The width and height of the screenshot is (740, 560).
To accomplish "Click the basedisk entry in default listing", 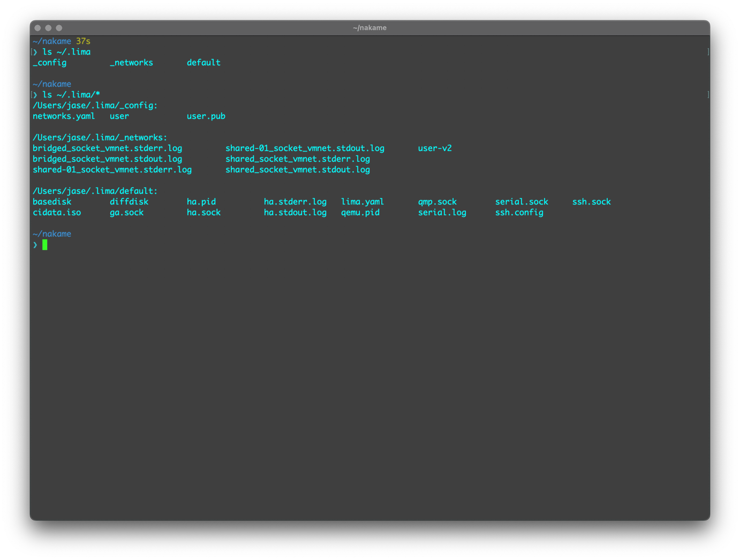I will 52,202.
